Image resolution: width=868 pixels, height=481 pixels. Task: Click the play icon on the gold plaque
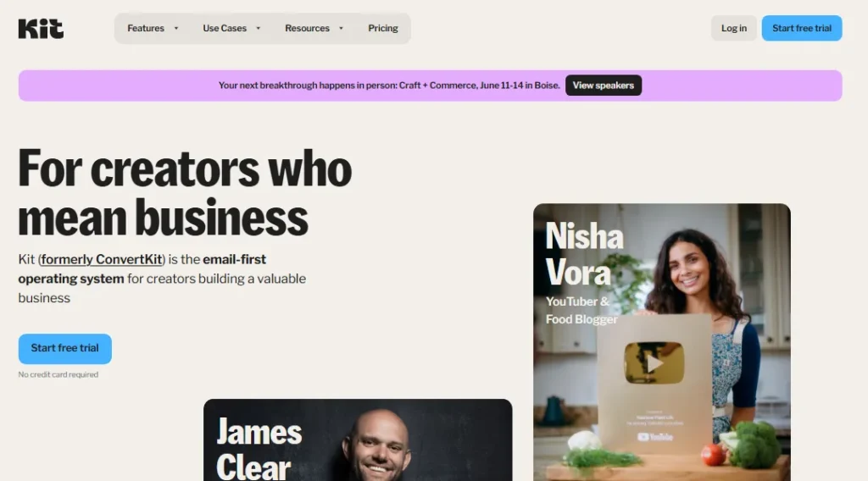point(654,363)
